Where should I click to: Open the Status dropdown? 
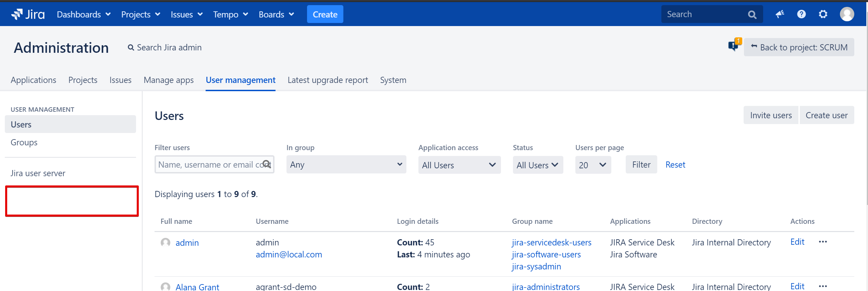538,165
